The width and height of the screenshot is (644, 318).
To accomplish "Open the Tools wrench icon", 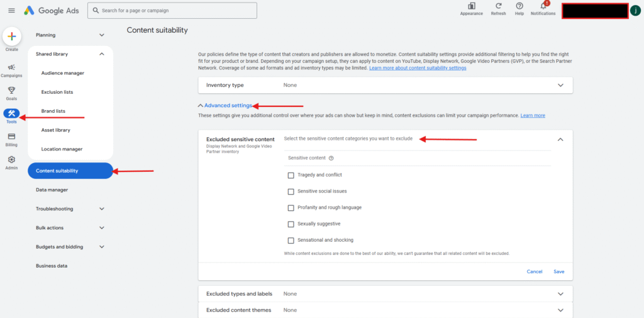I will tap(11, 113).
